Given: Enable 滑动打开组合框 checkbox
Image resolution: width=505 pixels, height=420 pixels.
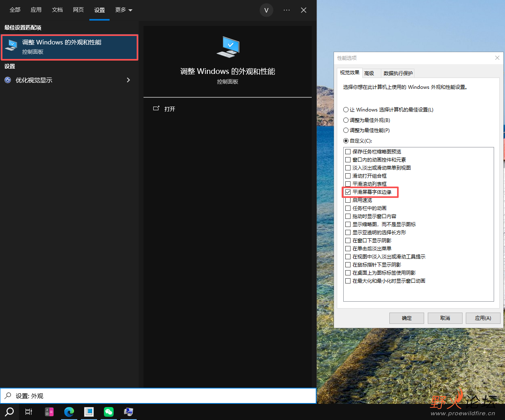Looking at the screenshot, I should click(x=348, y=176).
